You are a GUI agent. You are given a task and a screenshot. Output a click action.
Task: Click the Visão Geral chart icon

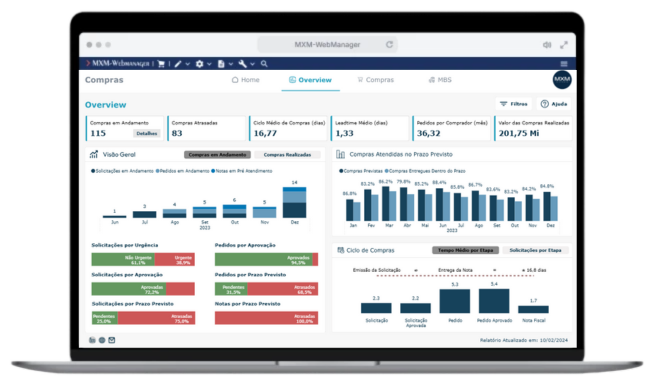[x=94, y=154]
